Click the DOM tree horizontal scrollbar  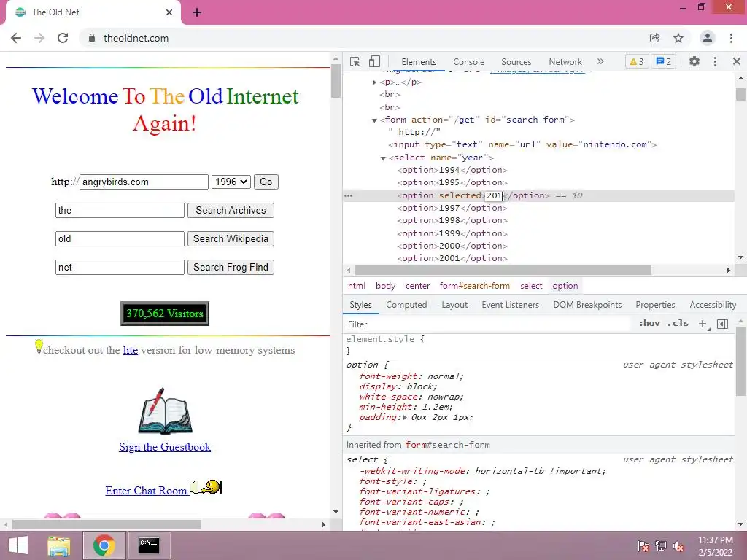tap(503, 270)
